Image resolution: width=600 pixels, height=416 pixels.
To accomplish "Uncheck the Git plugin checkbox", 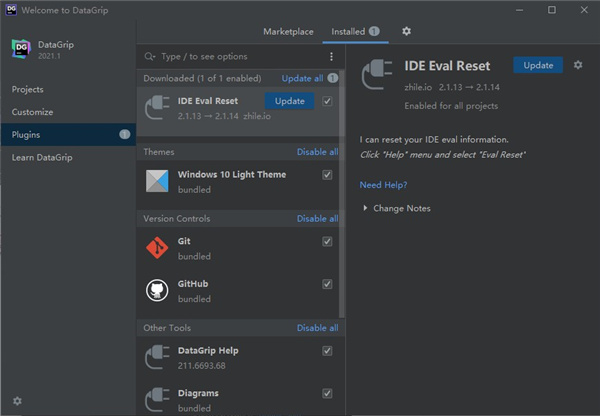I will [328, 241].
